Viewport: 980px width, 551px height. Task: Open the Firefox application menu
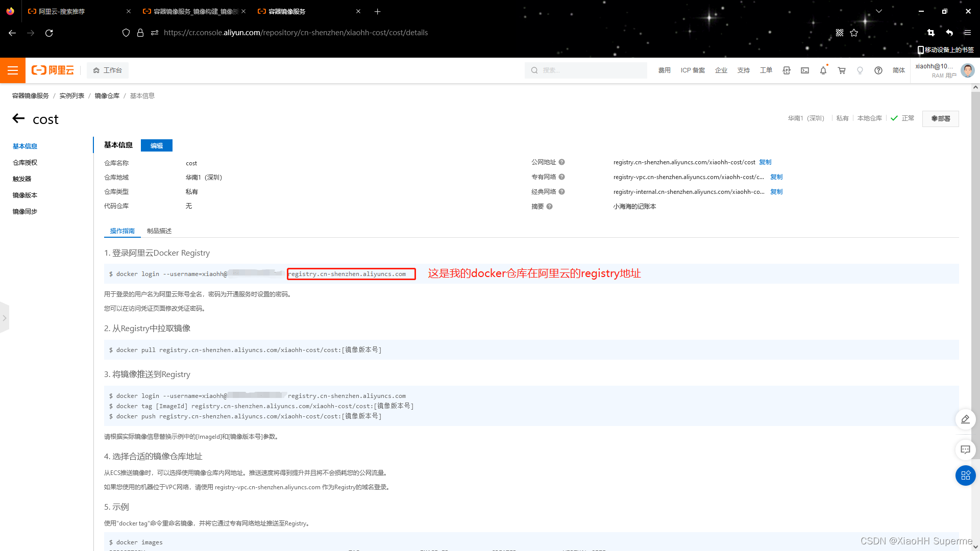(x=967, y=33)
